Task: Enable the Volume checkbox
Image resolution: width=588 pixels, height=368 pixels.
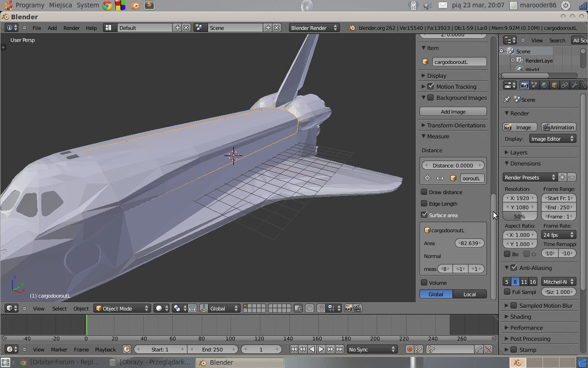Action: [424, 283]
